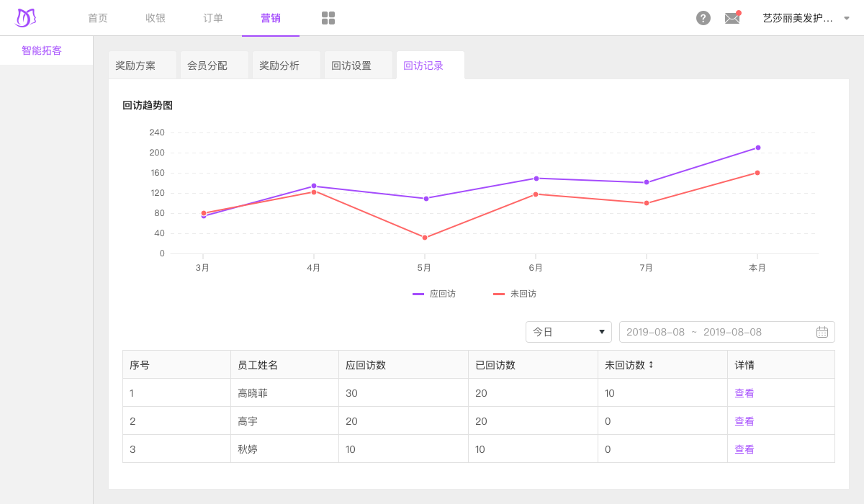864x504 pixels.
Task: Open the help question mark icon
Action: click(703, 18)
